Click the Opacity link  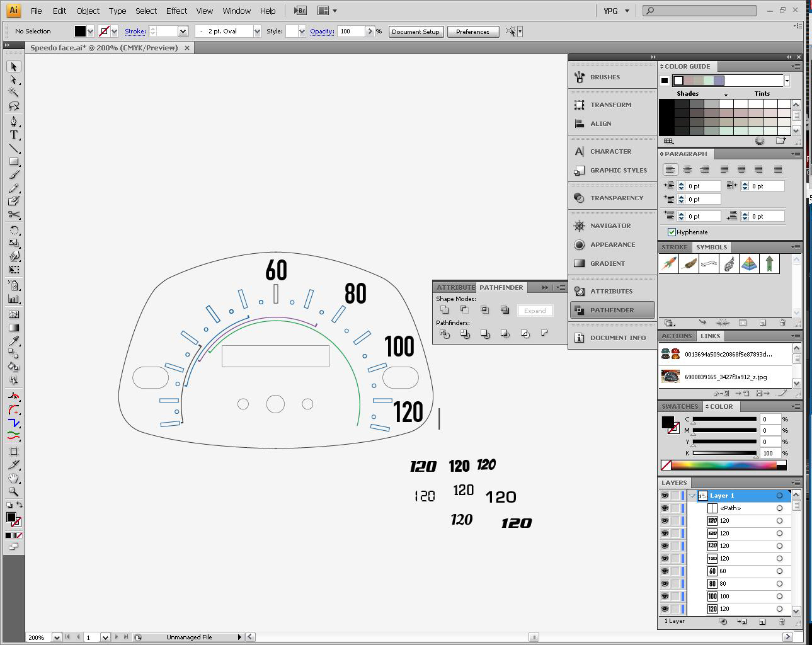click(x=322, y=31)
